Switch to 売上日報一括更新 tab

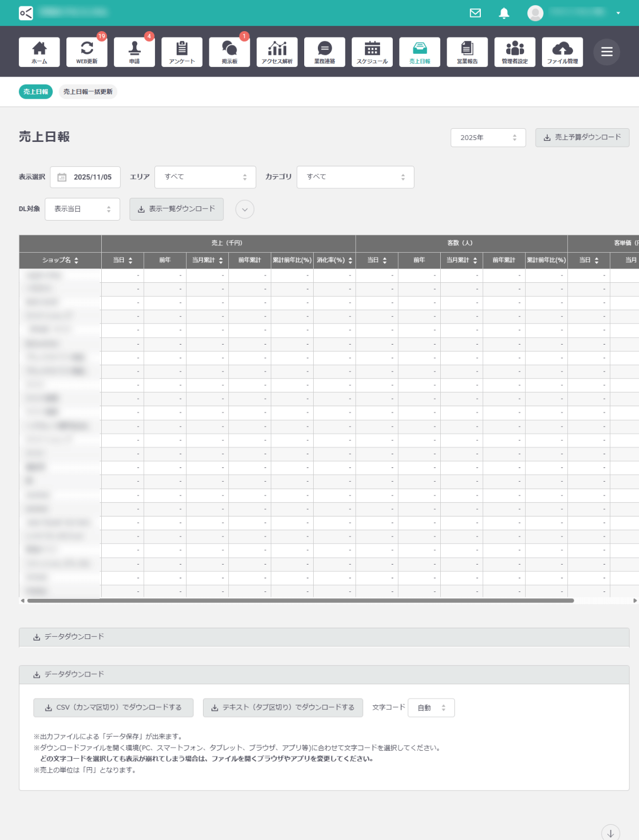[x=88, y=92]
